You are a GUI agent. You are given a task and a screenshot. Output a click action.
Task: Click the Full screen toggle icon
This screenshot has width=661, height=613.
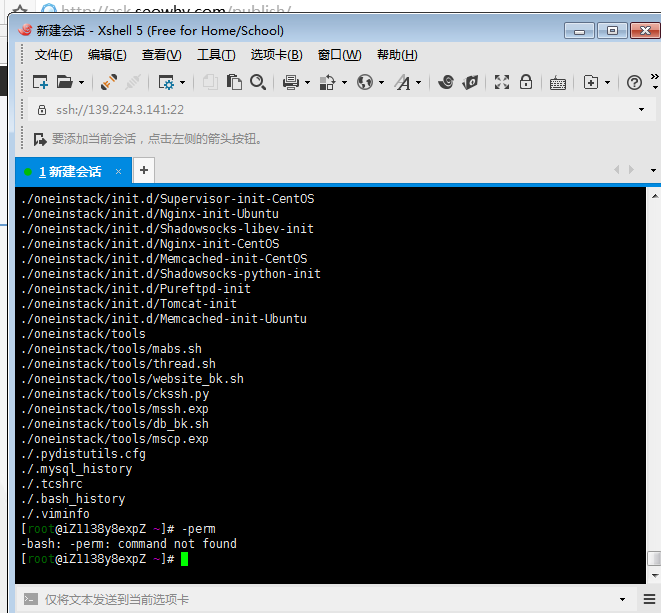502,82
